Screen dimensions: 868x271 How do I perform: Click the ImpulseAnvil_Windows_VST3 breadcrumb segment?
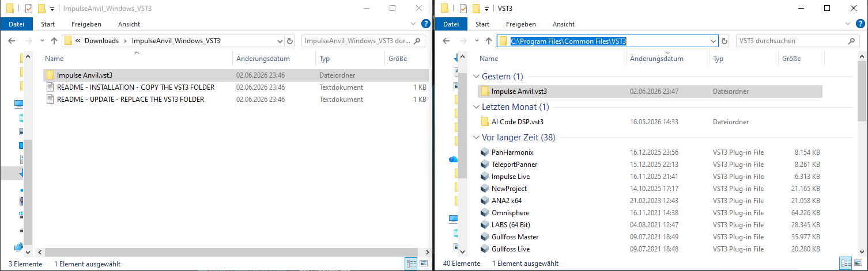tap(176, 41)
